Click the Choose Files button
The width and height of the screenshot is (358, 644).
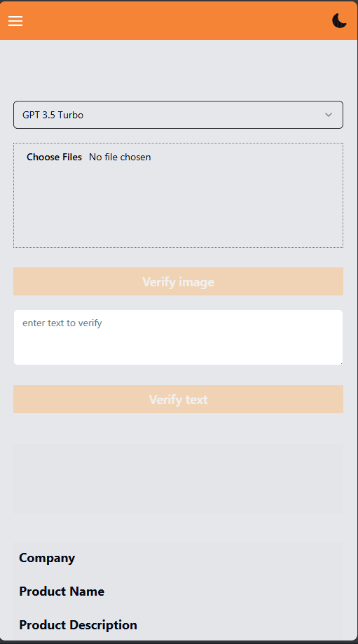point(54,157)
